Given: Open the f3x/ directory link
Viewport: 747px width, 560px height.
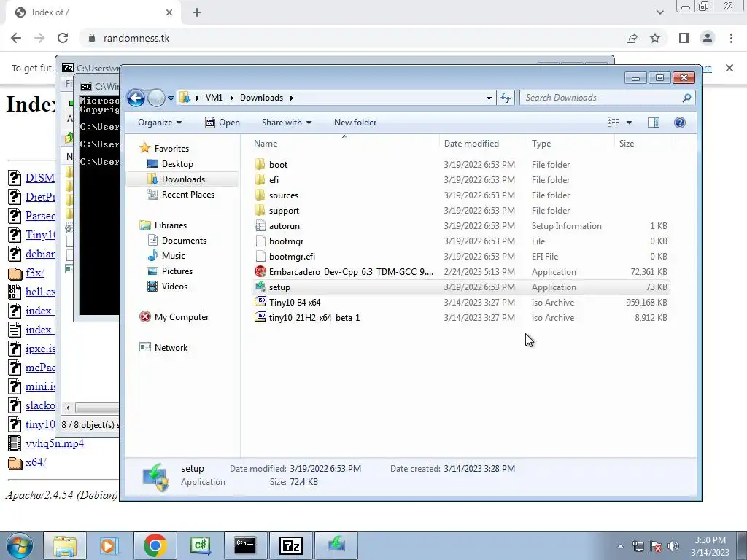Looking at the screenshot, I should tap(35, 273).
